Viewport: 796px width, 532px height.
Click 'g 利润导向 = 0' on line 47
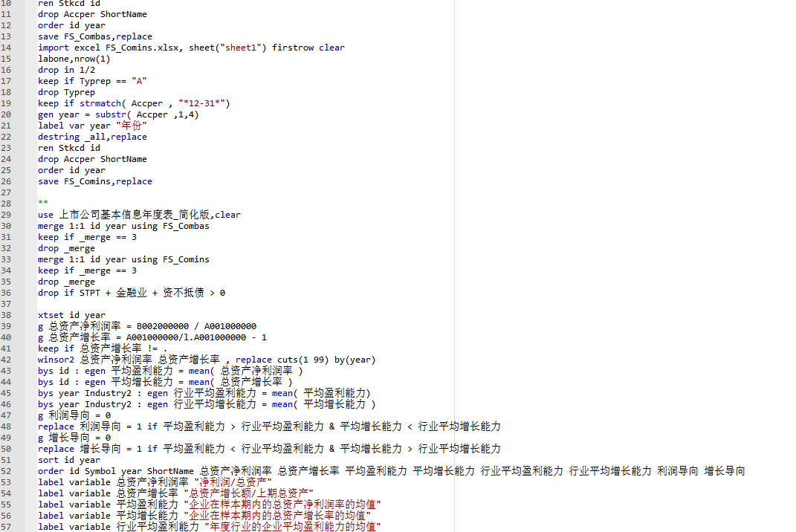point(74,415)
